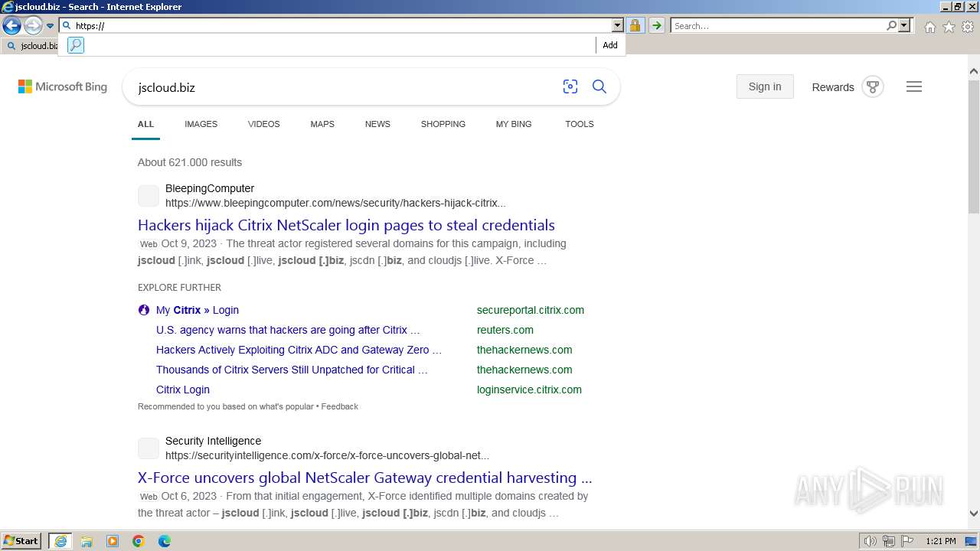Click the Rewards trophy icon
The width and height of the screenshot is (980, 551).
point(873,86)
